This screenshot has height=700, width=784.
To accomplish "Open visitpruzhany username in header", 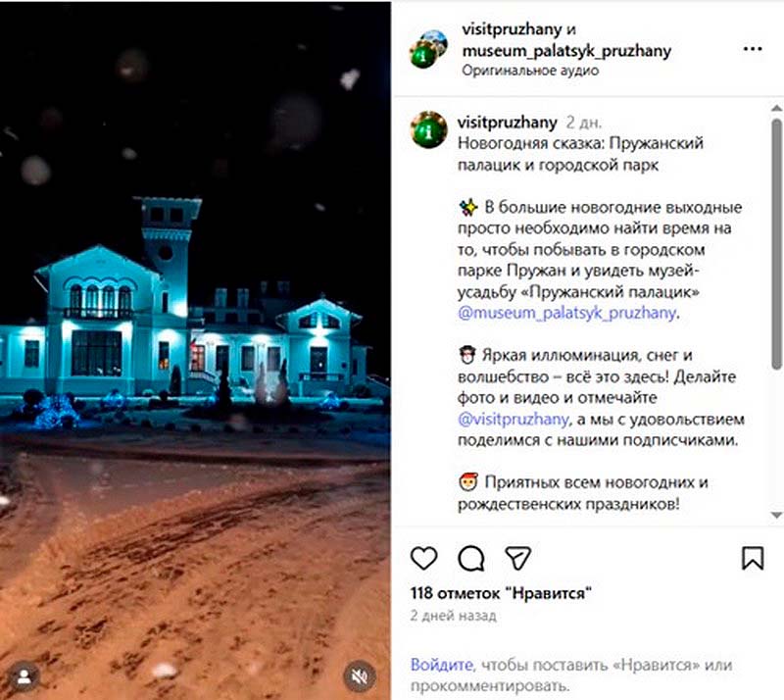I will coord(512,29).
